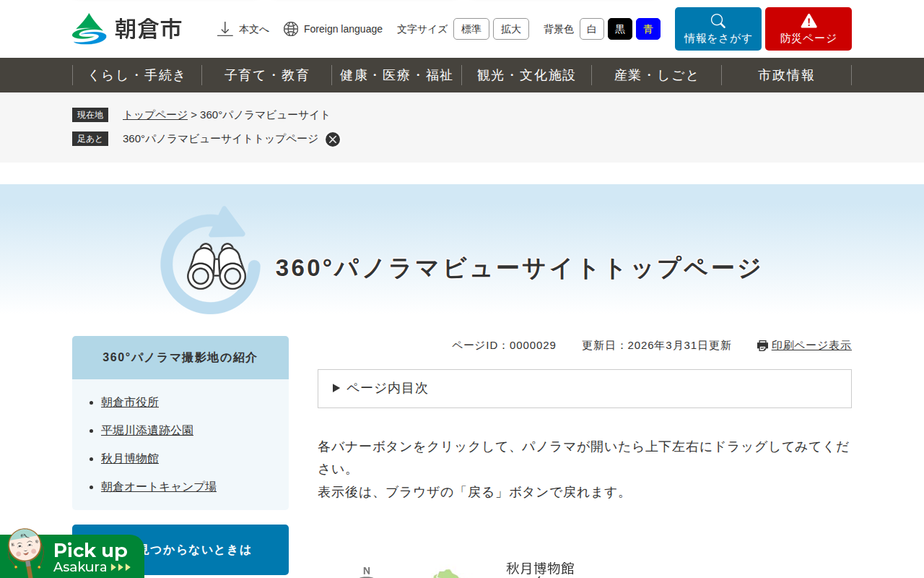Image resolution: width=924 pixels, height=578 pixels.
Task: Open the 印刷ページ表示 print view link
Action: click(811, 345)
